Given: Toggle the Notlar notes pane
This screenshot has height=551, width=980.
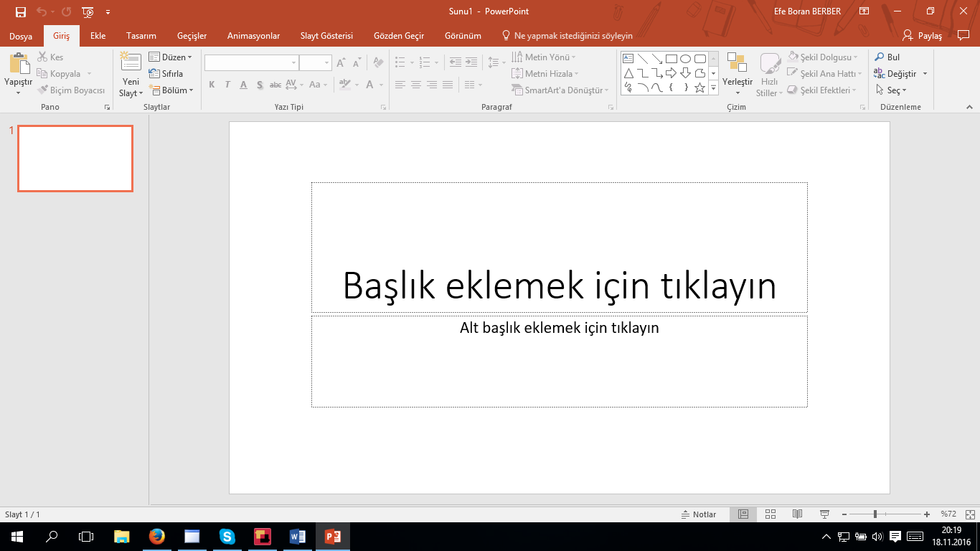Looking at the screenshot, I should point(699,514).
